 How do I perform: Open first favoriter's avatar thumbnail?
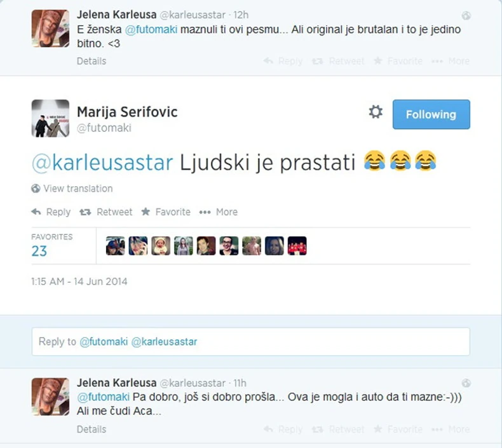point(115,246)
